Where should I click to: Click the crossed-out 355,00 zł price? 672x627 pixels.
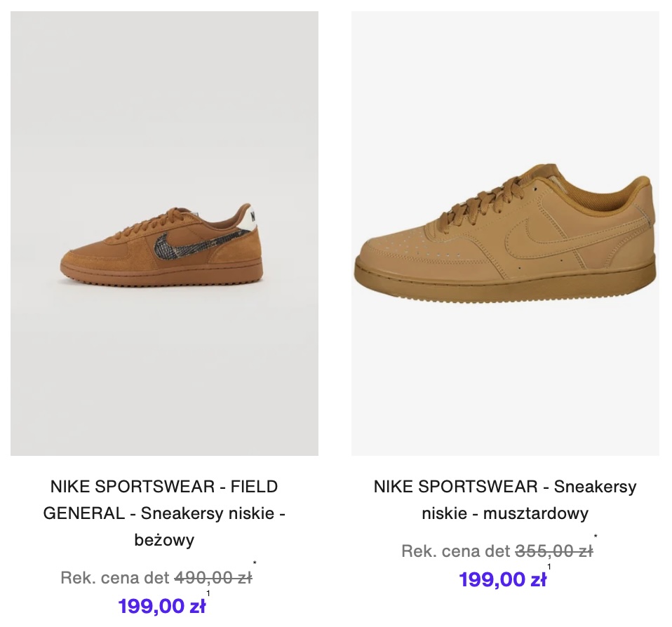(554, 551)
